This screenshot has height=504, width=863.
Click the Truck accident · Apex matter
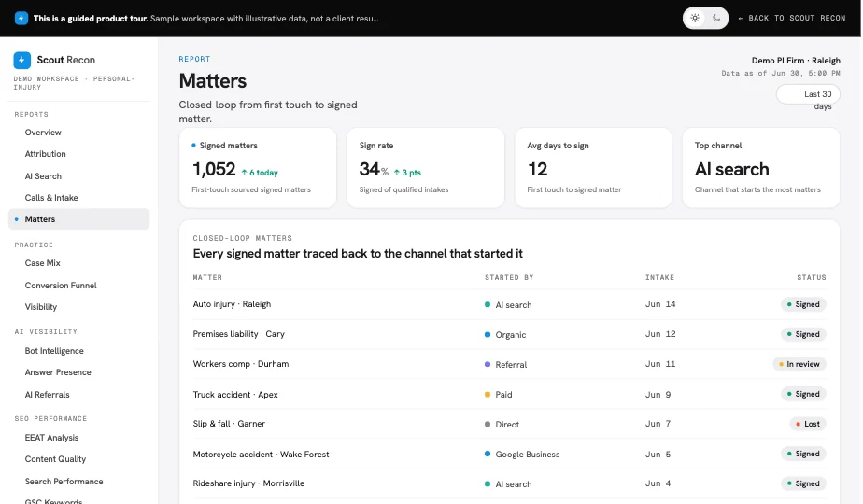[235, 395]
